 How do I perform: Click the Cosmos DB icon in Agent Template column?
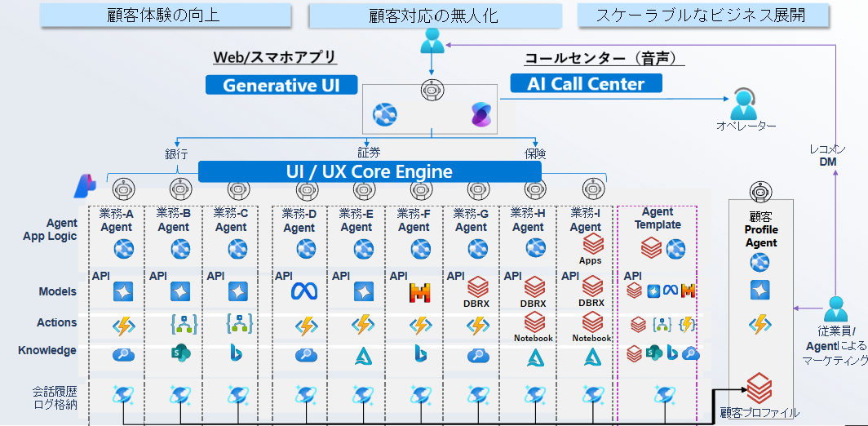click(x=664, y=396)
